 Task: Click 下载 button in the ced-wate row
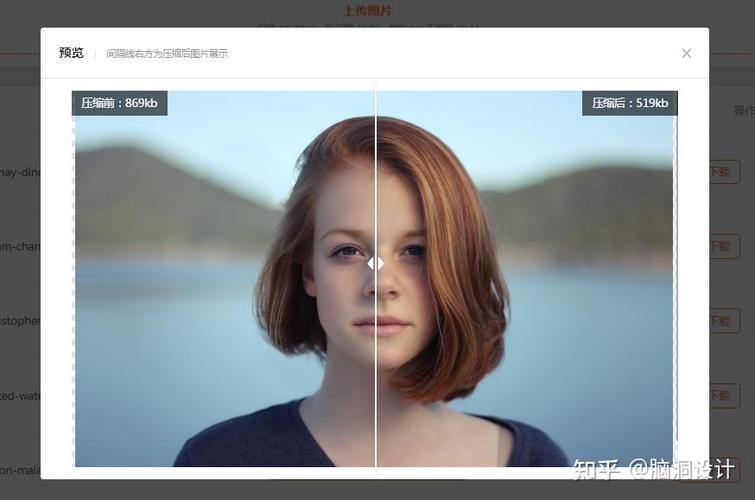point(724,396)
